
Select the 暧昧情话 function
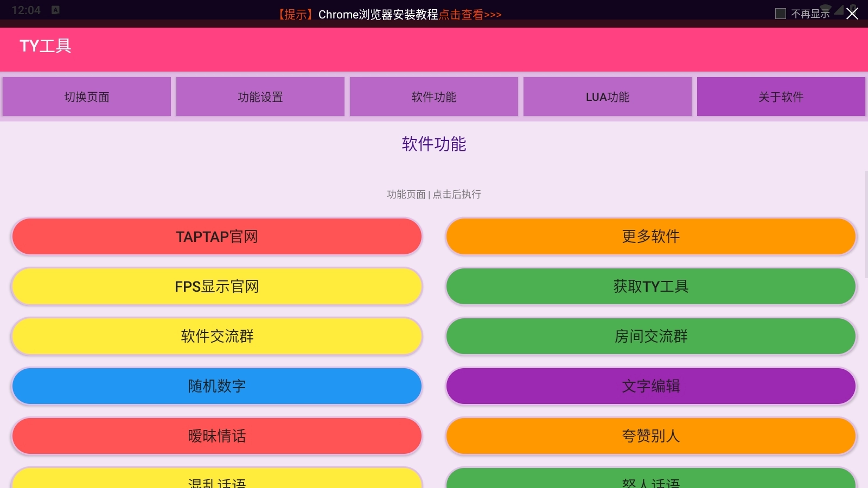216,436
